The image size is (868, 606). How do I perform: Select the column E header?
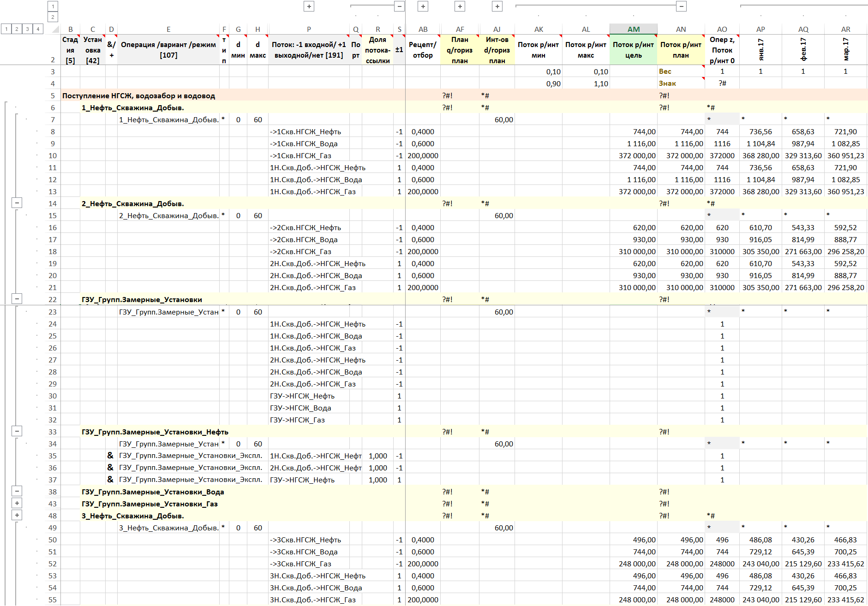pos(168,29)
